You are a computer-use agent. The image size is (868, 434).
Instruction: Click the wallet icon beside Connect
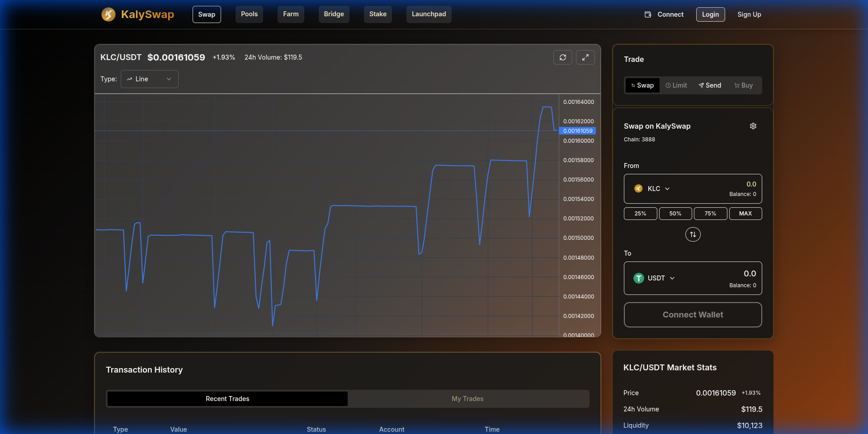coord(647,14)
